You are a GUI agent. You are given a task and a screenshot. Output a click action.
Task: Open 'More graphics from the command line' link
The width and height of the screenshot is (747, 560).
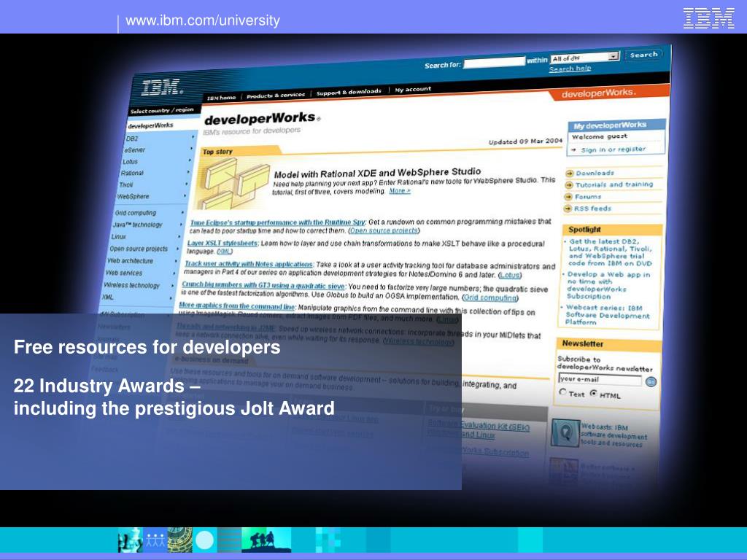point(237,306)
